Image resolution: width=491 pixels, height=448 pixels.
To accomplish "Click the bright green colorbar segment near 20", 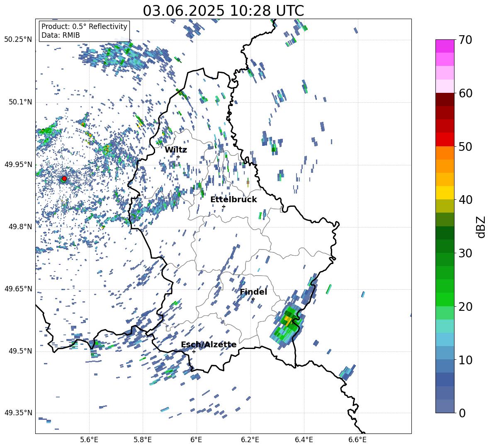I will coord(445,299).
